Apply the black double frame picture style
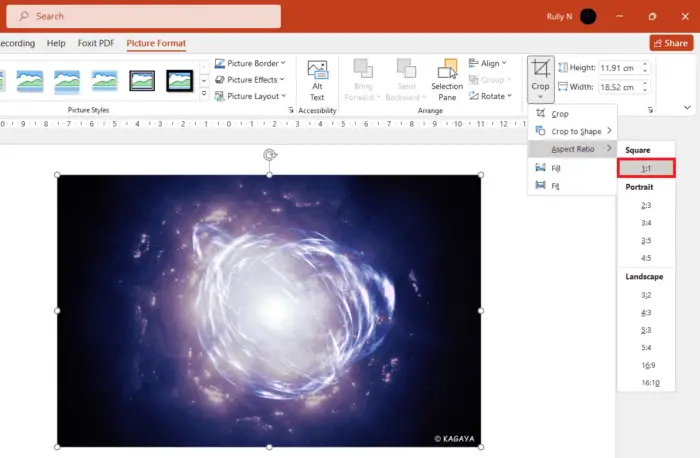700x458 pixels. click(142, 81)
